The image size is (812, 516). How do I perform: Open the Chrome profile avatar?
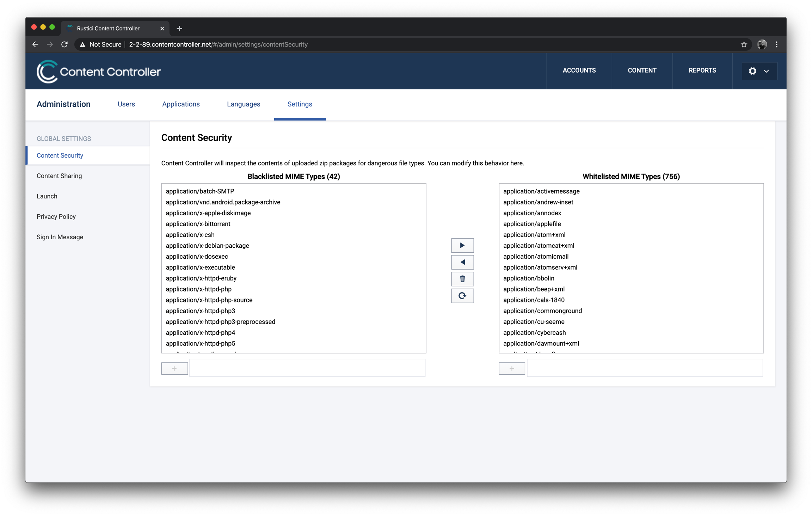pos(762,44)
